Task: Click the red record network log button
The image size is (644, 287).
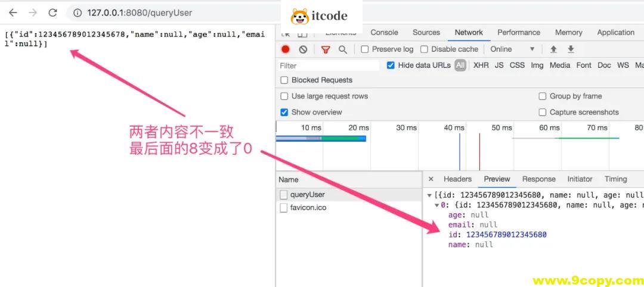Action: [286, 49]
